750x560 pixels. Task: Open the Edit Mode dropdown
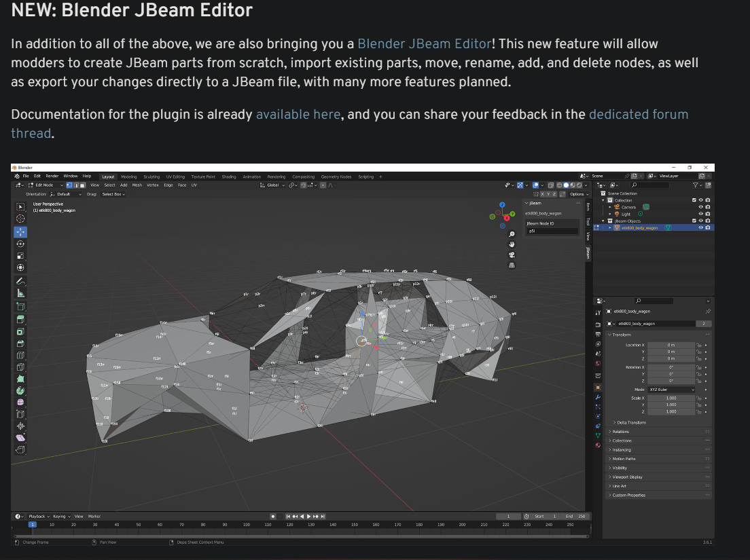(46, 185)
